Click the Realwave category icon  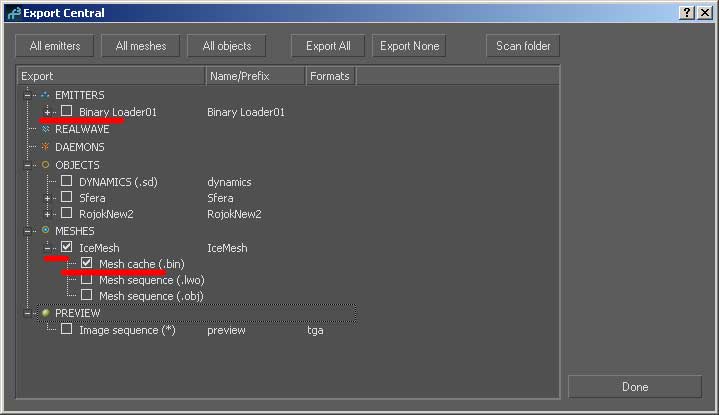(x=45, y=129)
